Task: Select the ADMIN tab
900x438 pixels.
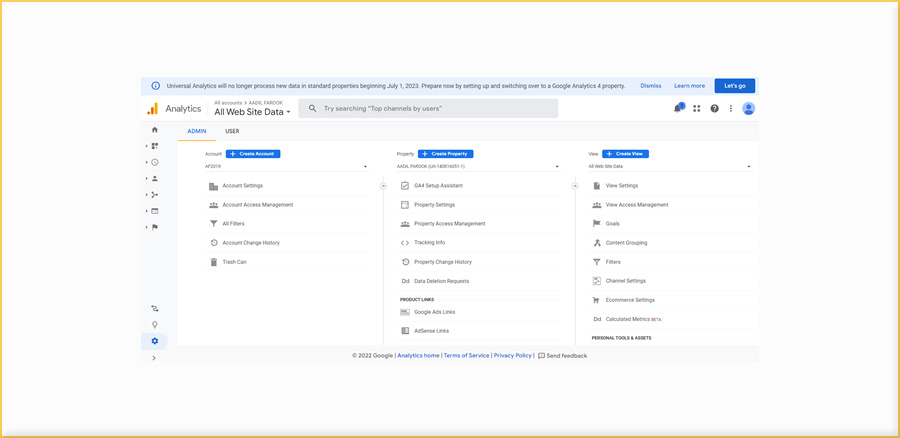Action: point(197,131)
